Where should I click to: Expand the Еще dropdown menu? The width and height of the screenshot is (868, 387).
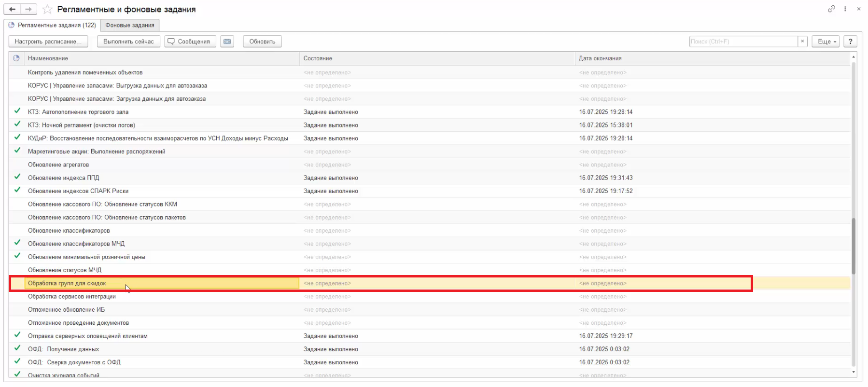[826, 41]
